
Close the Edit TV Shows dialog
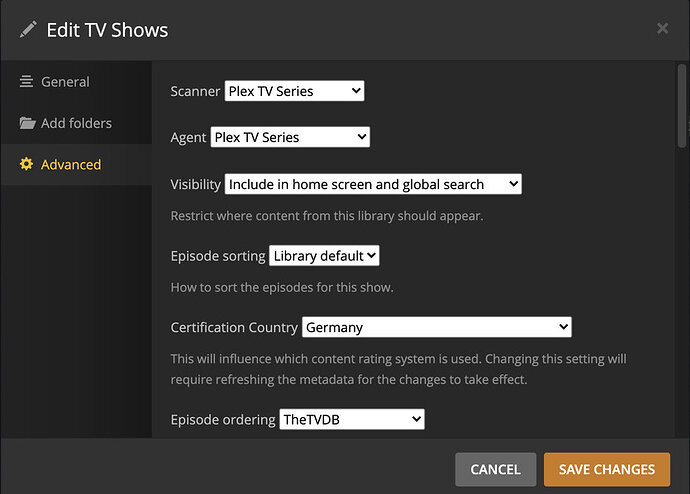point(662,29)
